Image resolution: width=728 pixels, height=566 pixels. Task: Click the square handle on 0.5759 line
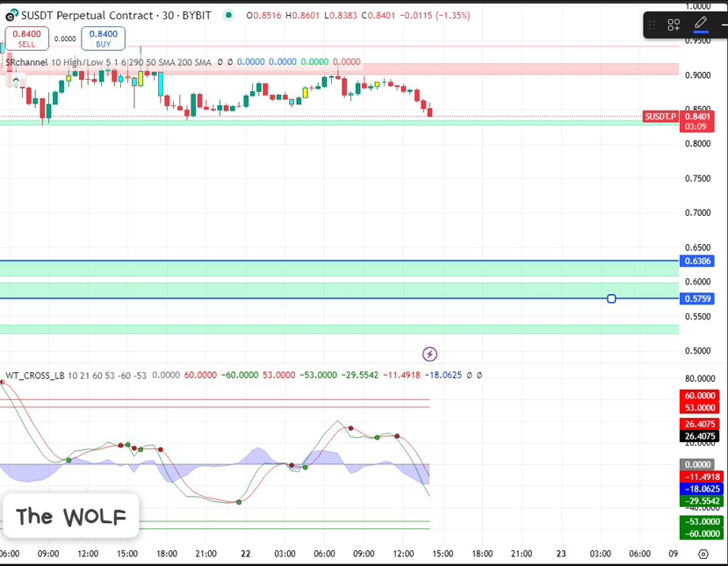(x=611, y=298)
